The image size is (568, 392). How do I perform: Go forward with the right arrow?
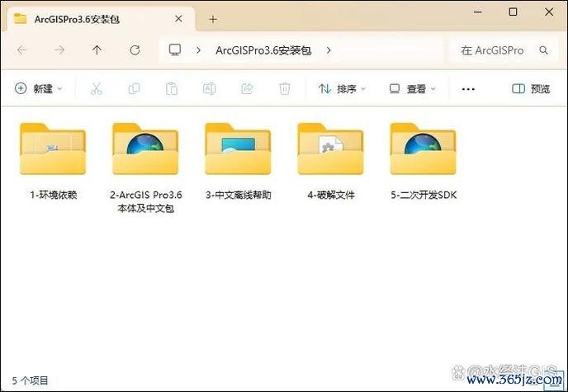(59, 50)
